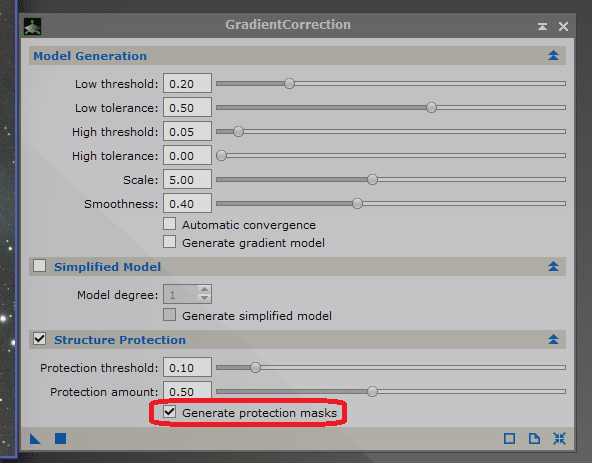Viewport: 592px width, 463px height.
Task: Click the New Instance triangle icon
Action: [x=35, y=438]
